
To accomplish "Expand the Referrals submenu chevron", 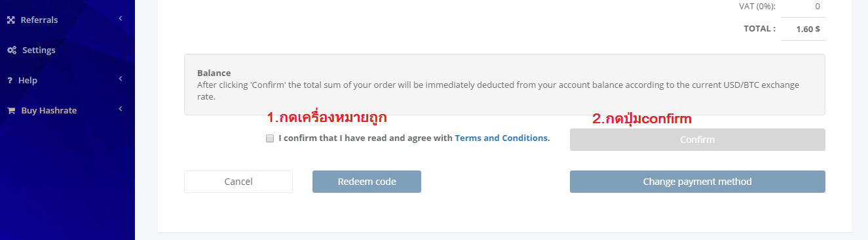I will 121,19.
